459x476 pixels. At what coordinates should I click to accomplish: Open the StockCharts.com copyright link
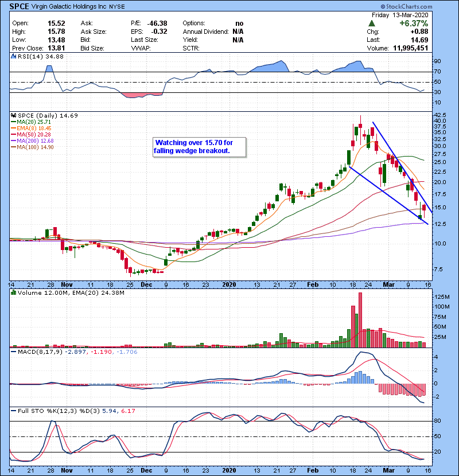(406, 6)
